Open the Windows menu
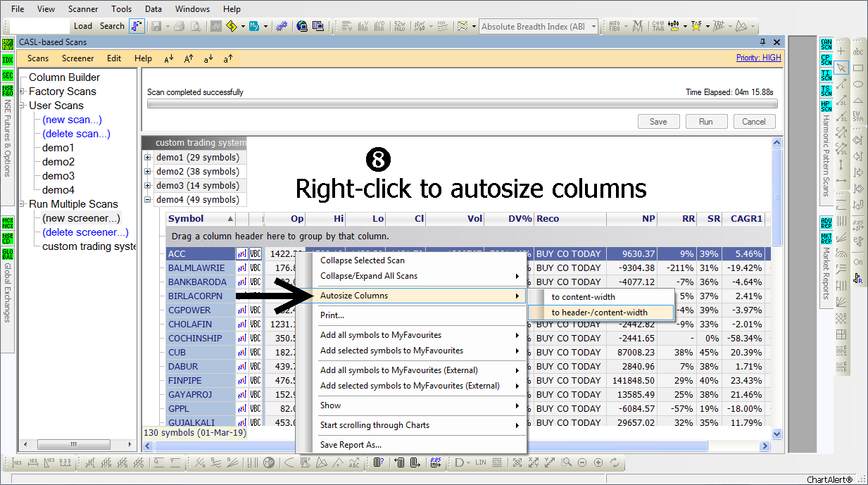Viewport: 868px width, 485px height. click(x=192, y=9)
